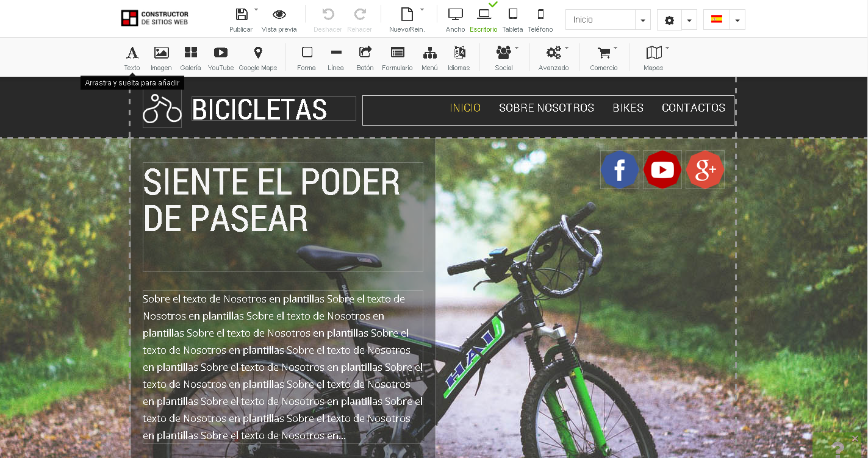Select the Forma shape tool
This screenshot has height=458, width=868.
(x=307, y=59)
